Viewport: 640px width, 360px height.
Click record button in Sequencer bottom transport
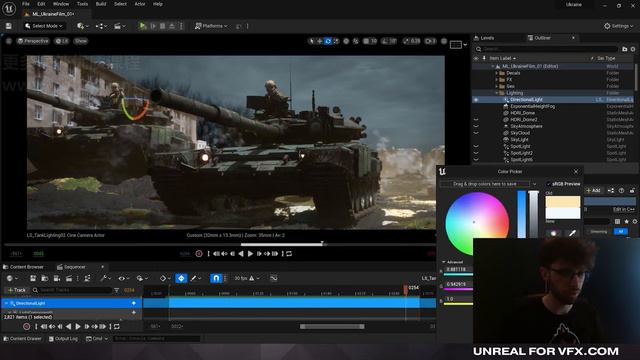(27, 327)
